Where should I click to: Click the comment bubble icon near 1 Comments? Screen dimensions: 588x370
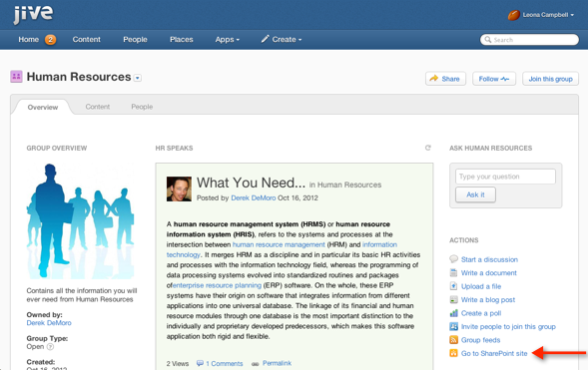pos(200,363)
